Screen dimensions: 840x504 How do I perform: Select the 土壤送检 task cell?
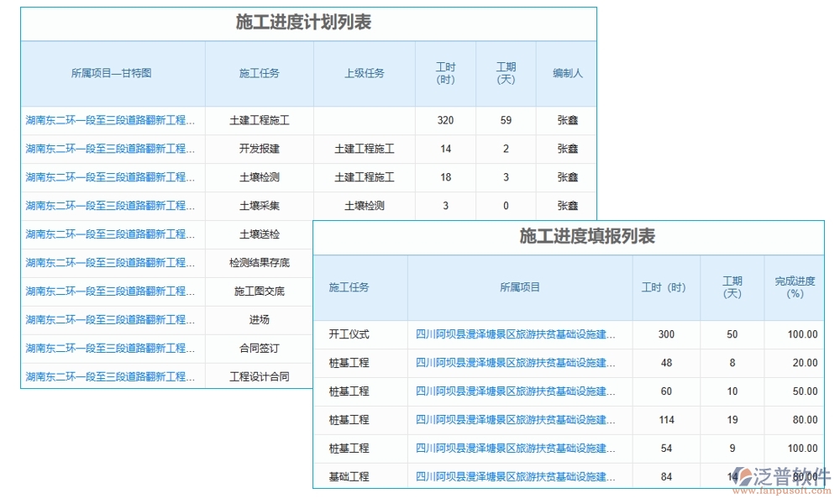click(x=259, y=234)
